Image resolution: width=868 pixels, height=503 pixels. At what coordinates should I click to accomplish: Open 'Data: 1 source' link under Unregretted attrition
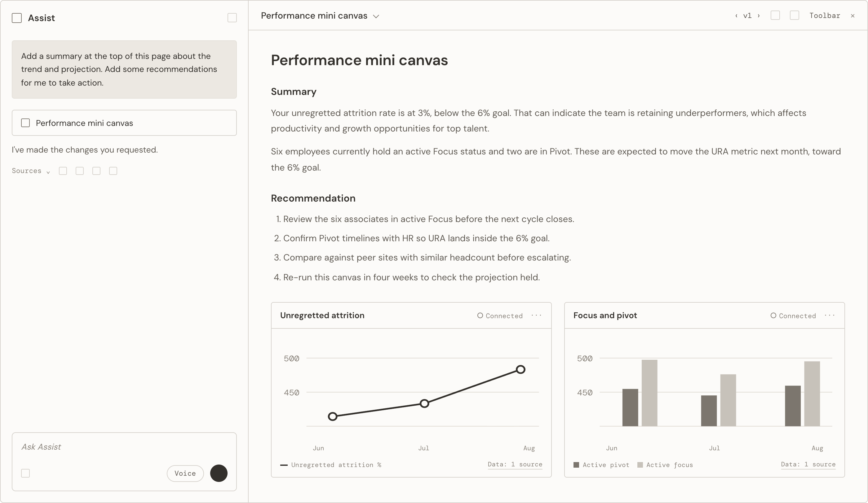tap(515, 465)
